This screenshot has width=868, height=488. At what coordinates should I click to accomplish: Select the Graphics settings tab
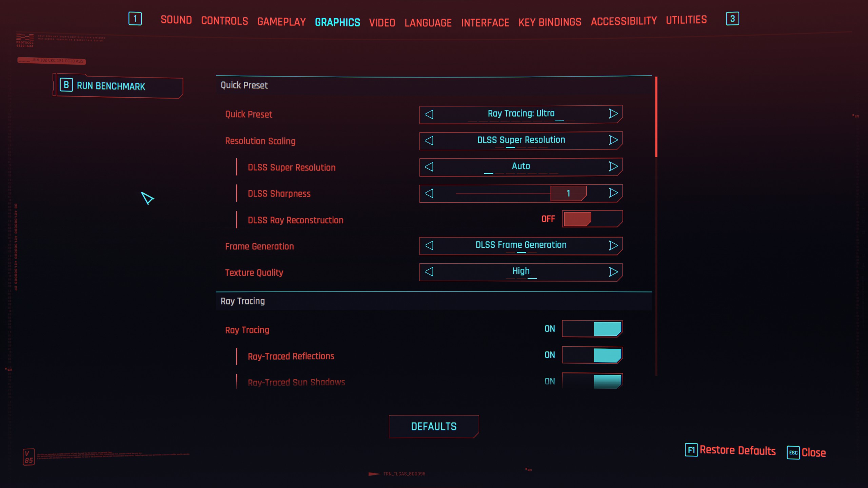click(337, 21)
